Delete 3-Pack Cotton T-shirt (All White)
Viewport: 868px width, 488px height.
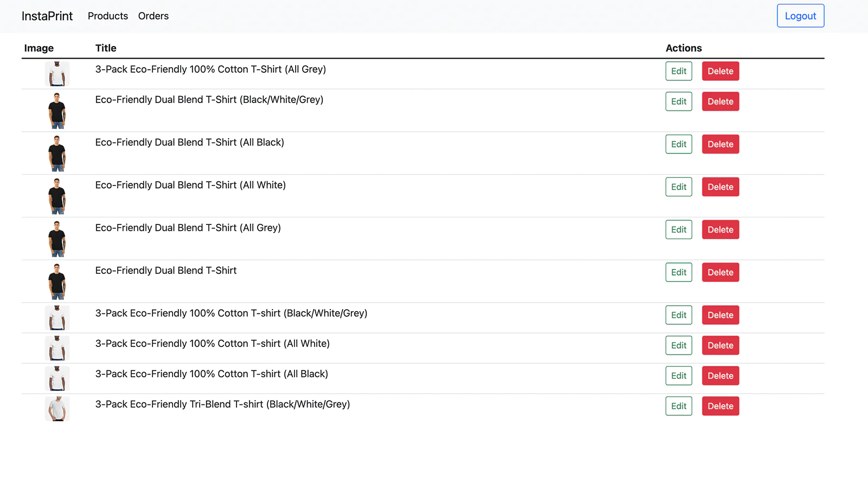tap(720, 345)
